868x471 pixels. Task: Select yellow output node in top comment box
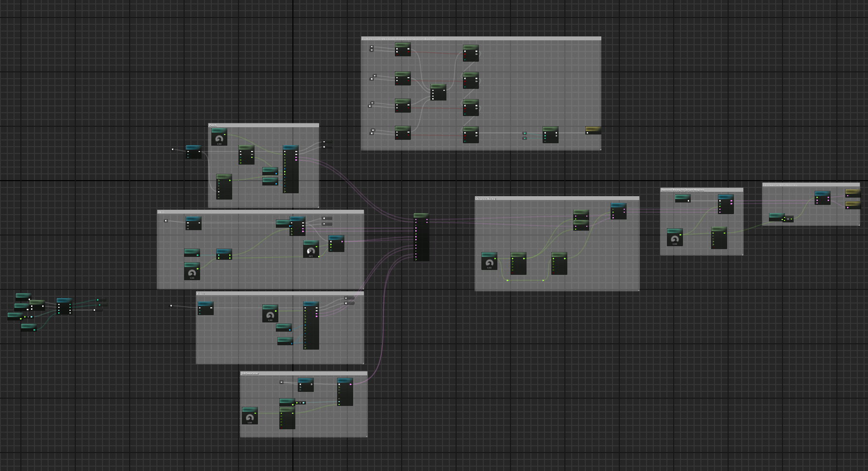(593, 131)
